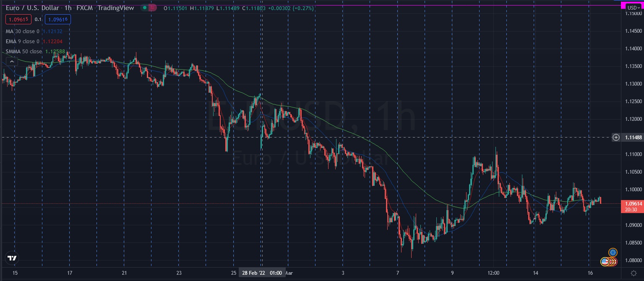Click the US flag economic events marker
Viewport: 644px width, 281px height.
[x=605, y=262]
